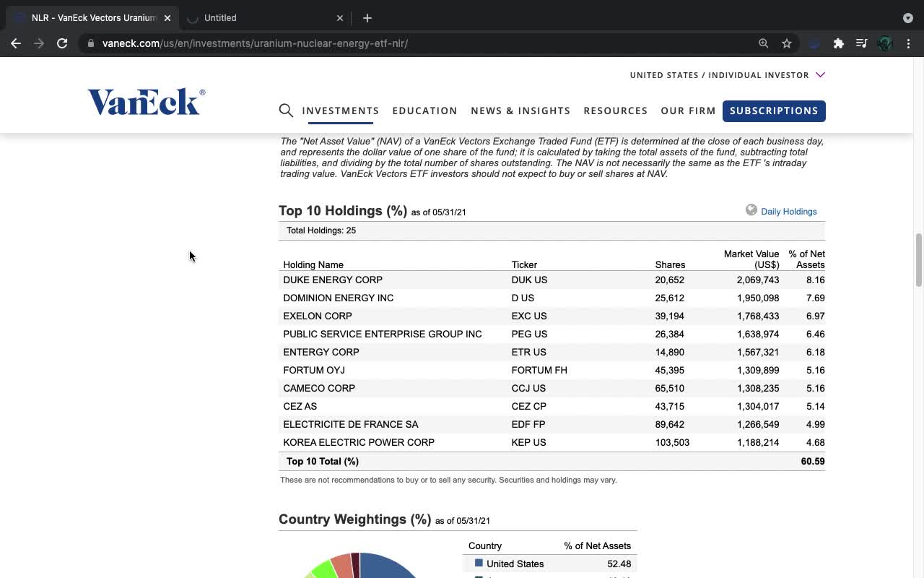
Task: Click the ticker EDF FP
Action: click(x=528, y=424)
